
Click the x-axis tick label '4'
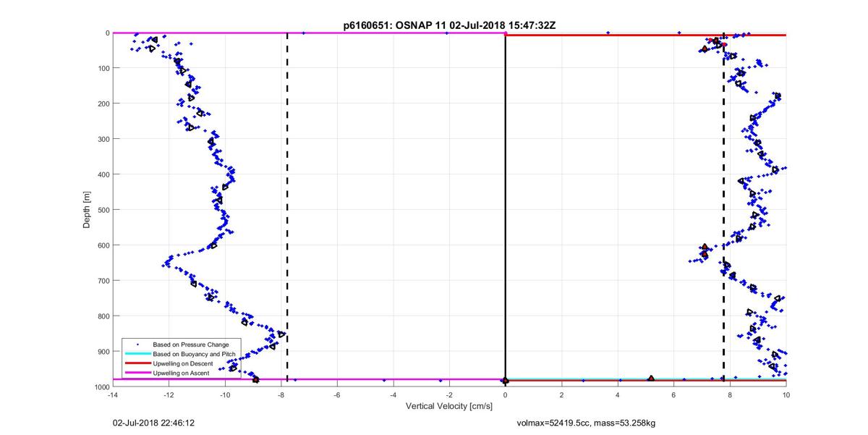coord(618,395)
